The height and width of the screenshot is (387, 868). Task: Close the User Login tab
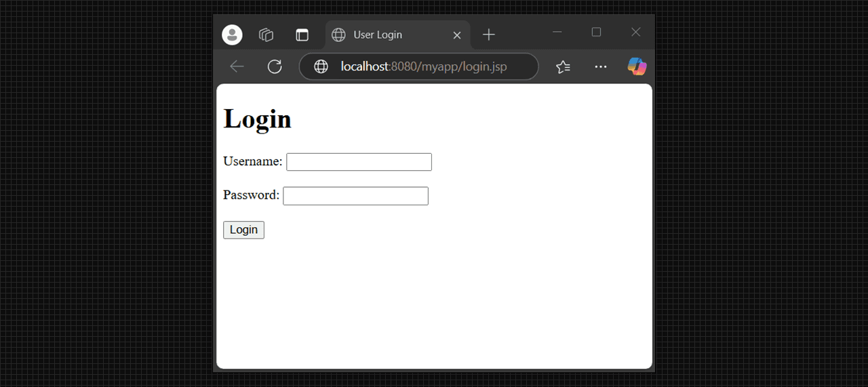click(457, 35)
